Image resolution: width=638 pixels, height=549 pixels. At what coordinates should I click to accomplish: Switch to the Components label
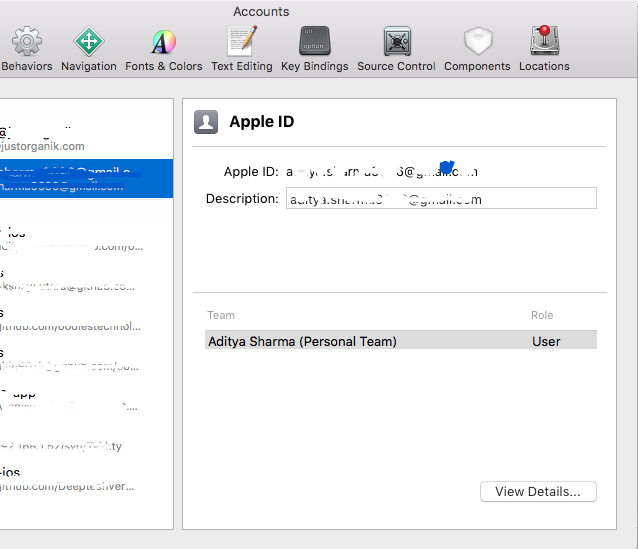(477, 66)
